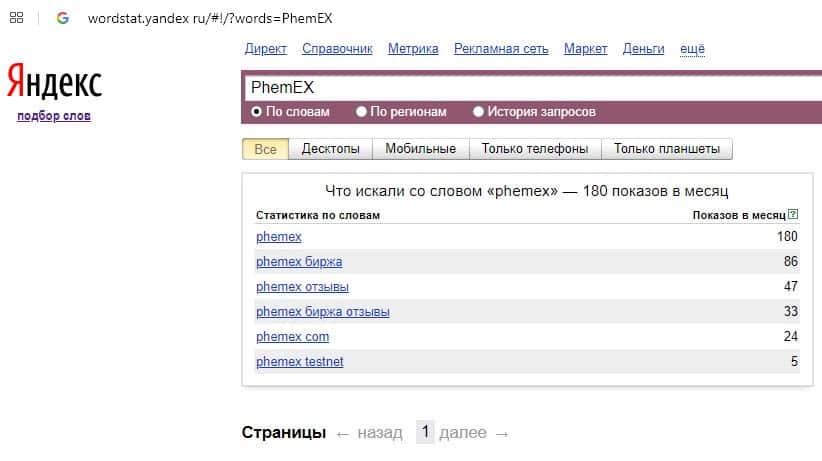
Task: Select the По регионам radio button
Action: (361, 112)
